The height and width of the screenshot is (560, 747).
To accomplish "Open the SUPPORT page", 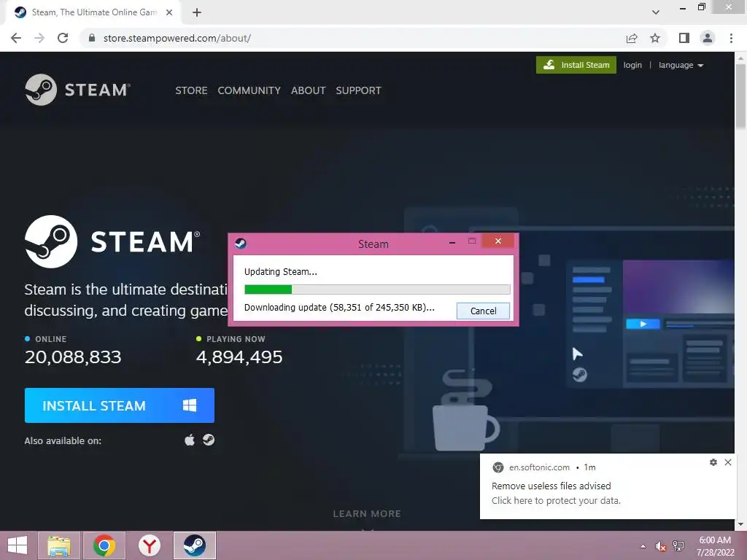I will (x=358, y=90).
